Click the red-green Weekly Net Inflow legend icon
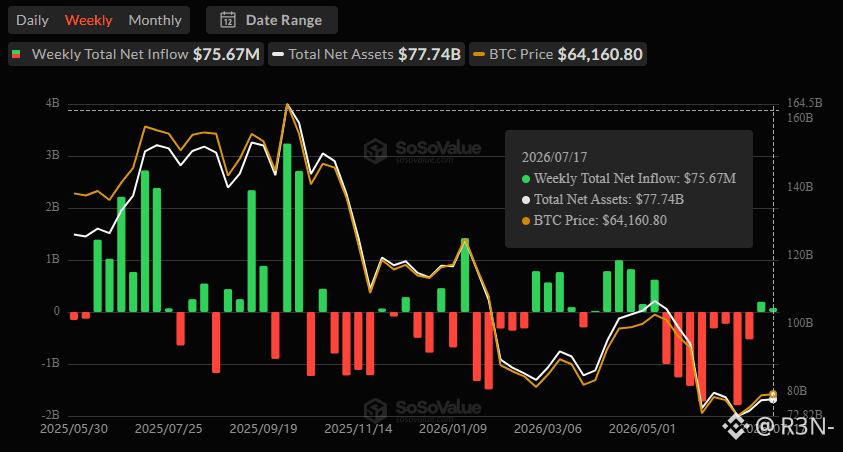Screen dimensions: 843x452 [17, 54]
